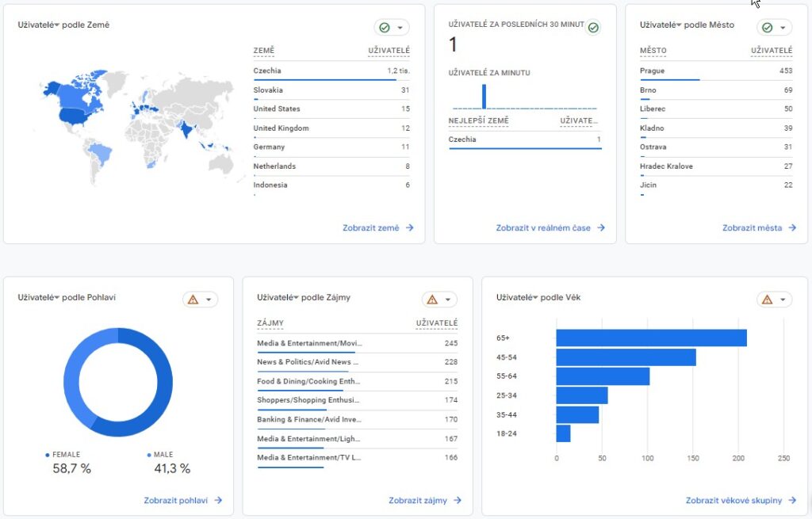This screenshot has width=812, height=519.
Task: Click the FEMALE legend color dot
Action: coord(48,455)
